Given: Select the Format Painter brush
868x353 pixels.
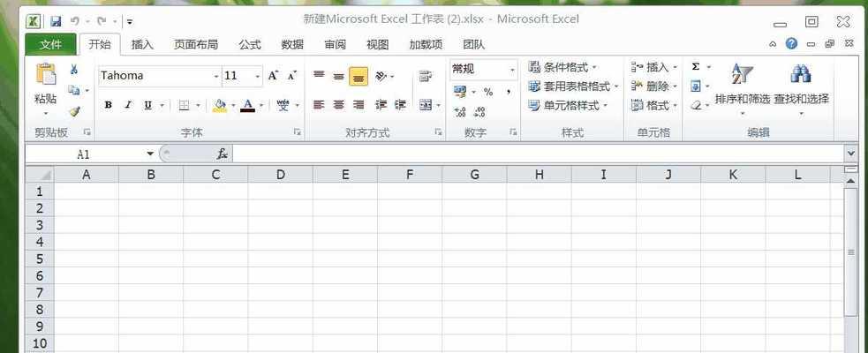Looking at the screenshot, I should [x=74, y=111].
